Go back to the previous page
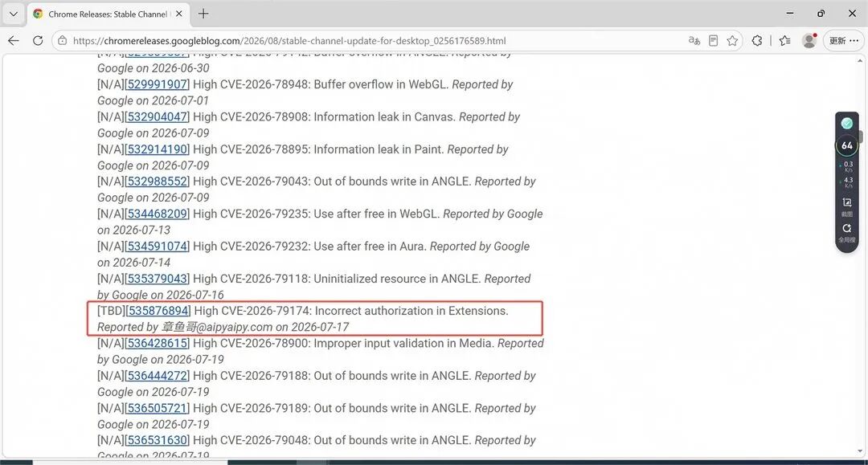The image size is (868, 465). click(x=14, y=40)
